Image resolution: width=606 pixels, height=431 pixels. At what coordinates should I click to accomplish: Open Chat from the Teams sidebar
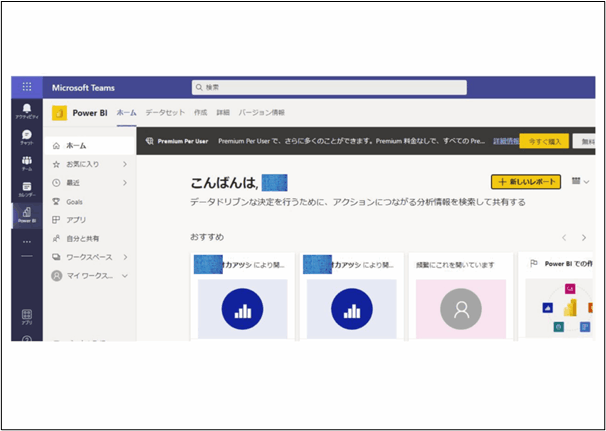[27, 136]
